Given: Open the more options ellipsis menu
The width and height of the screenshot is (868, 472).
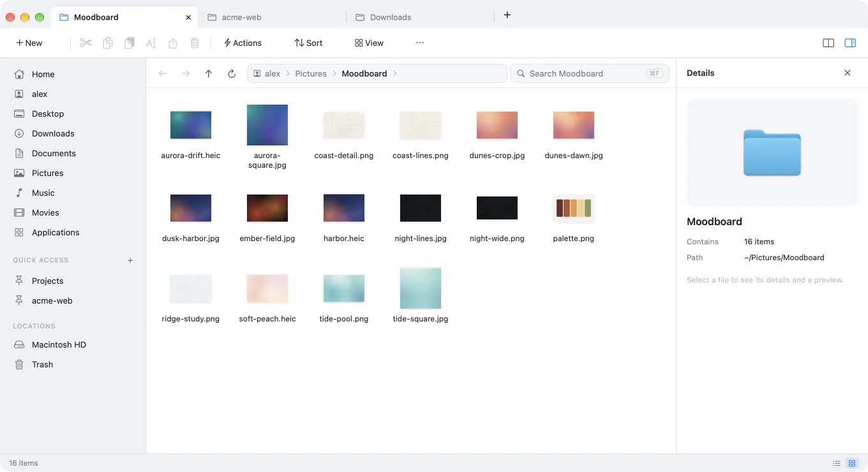Looking at the screenshot, I should (420, 43).
